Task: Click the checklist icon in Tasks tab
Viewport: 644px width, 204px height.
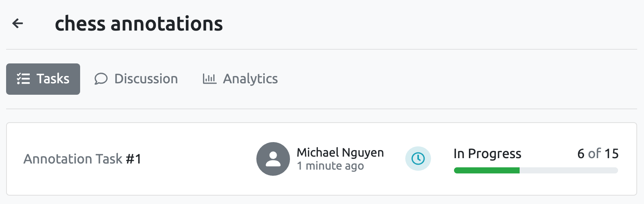Action: [23, 79]
